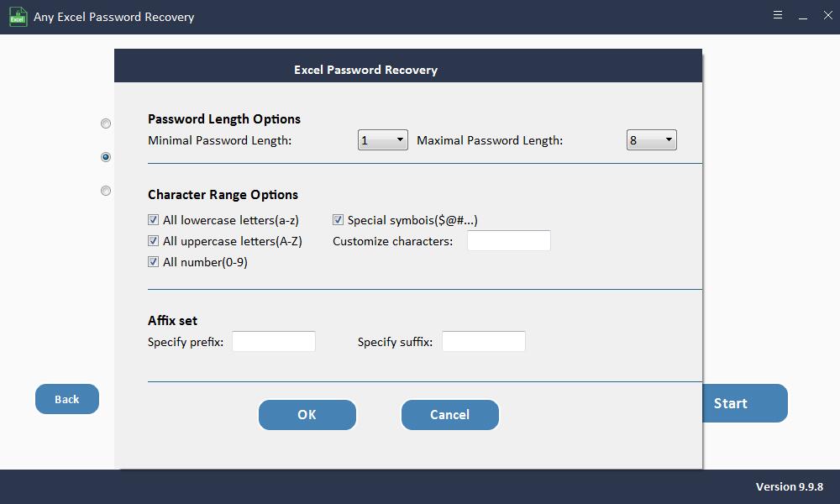Click the Specify suffix input field

tap(483, 341)
